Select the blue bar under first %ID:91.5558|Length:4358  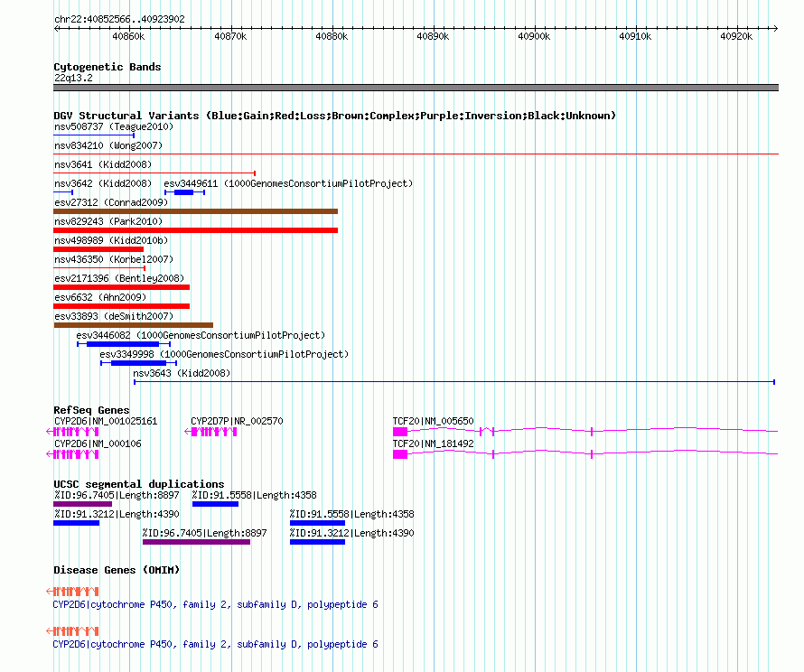click(215, 504)
